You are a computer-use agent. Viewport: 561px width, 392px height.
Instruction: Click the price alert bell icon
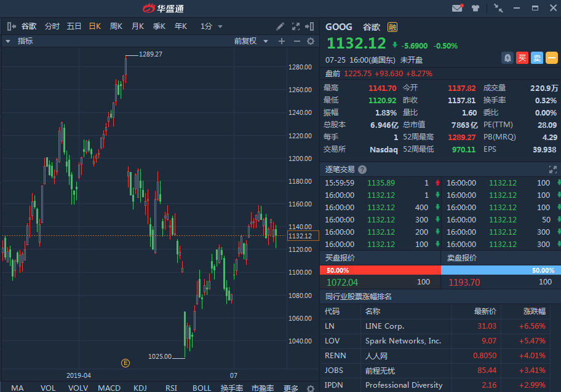(x=507, y=58)
